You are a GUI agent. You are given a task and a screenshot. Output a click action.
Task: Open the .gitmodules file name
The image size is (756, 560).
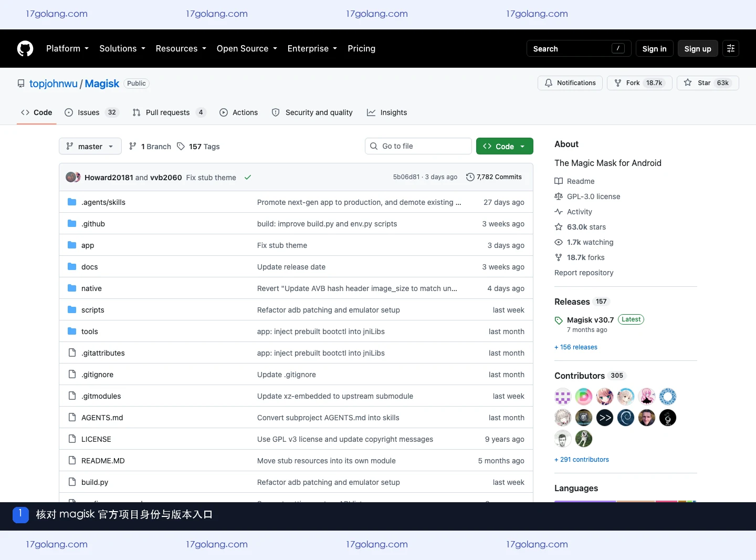coord(101,396)
